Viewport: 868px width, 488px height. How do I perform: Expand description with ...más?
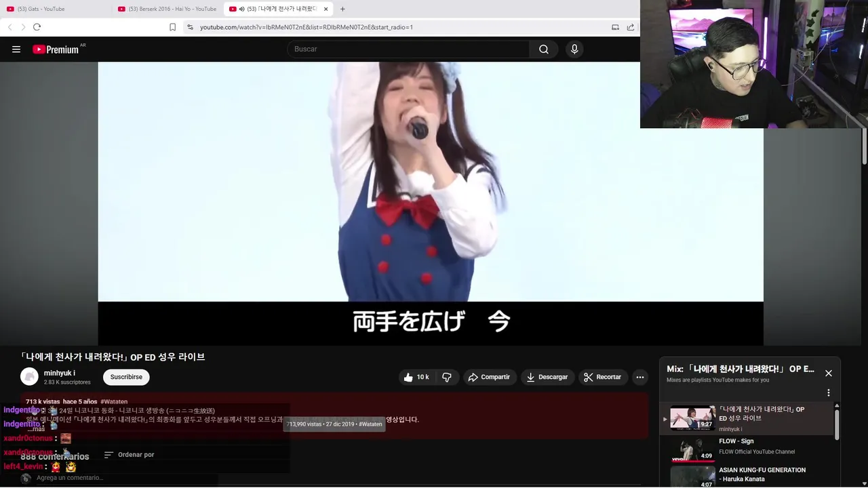pyautogui.click(x=37, y=429)
